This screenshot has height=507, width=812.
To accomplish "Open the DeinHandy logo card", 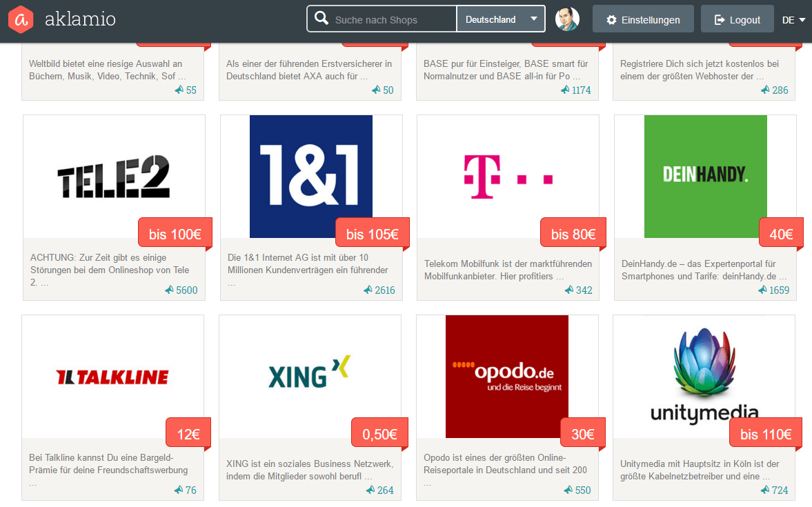I will [x=705, y=177].
